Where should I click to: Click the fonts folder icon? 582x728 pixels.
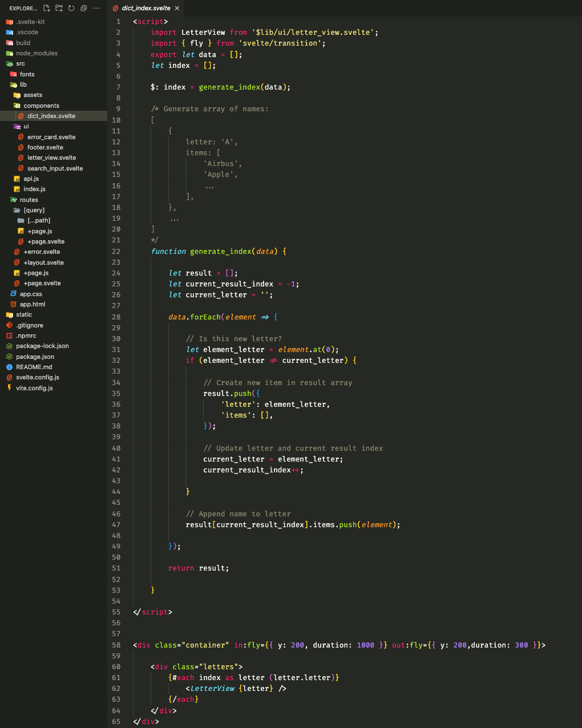13,74
